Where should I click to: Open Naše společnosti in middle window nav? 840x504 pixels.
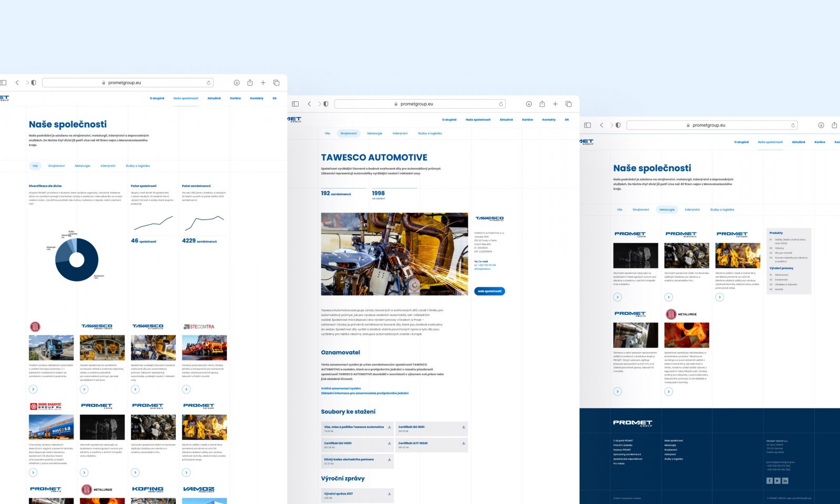[x=478, y=120]
